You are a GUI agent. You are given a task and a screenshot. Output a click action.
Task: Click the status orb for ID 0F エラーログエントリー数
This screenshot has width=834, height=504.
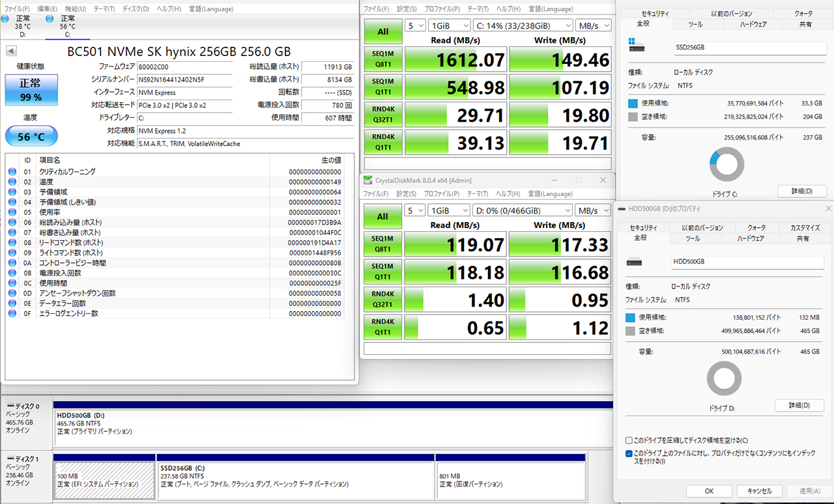(x=12, y=313)
